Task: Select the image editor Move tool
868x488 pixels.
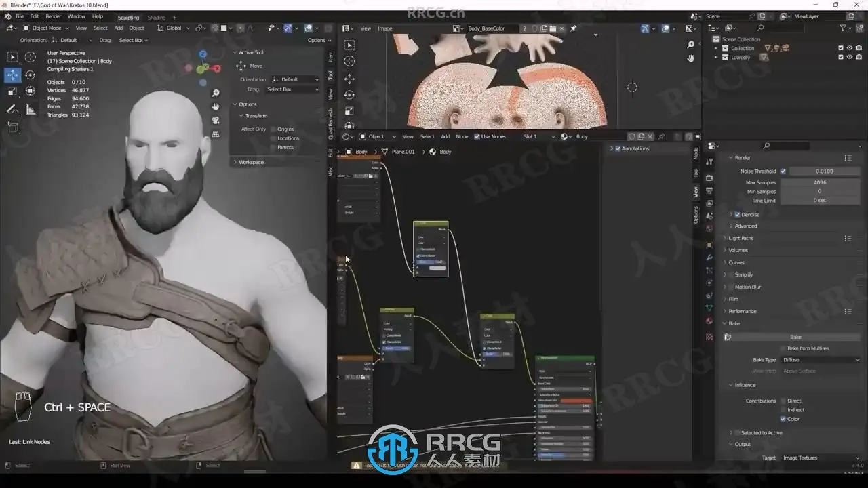Action: point(349,79)
